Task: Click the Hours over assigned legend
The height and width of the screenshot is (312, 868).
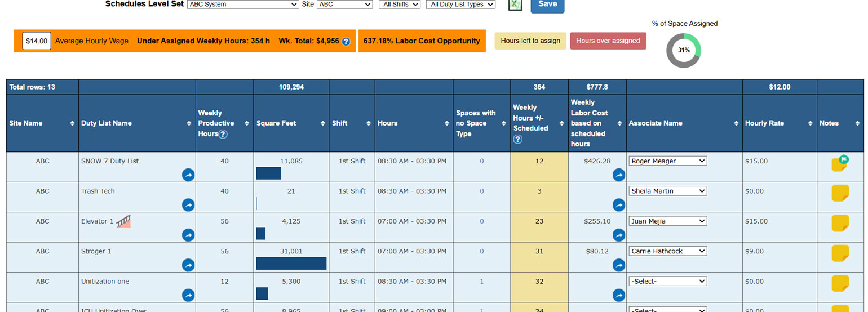Action: pos(608,41)
